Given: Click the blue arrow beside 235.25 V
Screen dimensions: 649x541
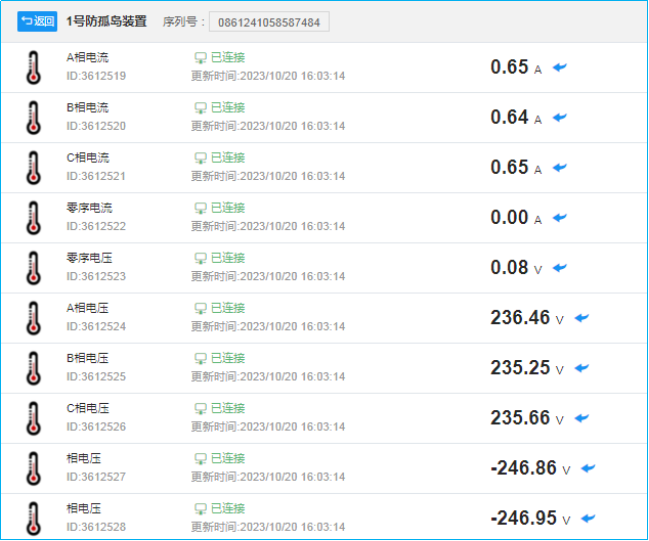Looking at the screenshot, I should pyautogui.click(x=582, y=368).
